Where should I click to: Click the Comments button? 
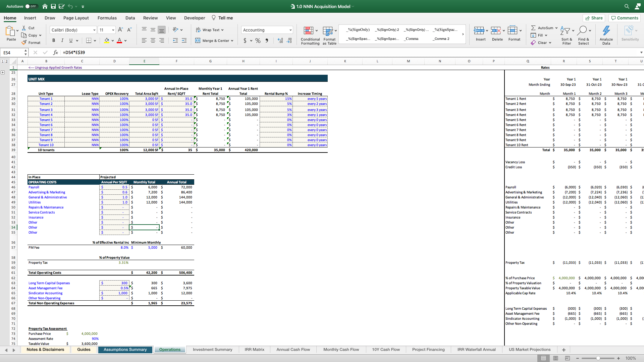coord(624,18)
